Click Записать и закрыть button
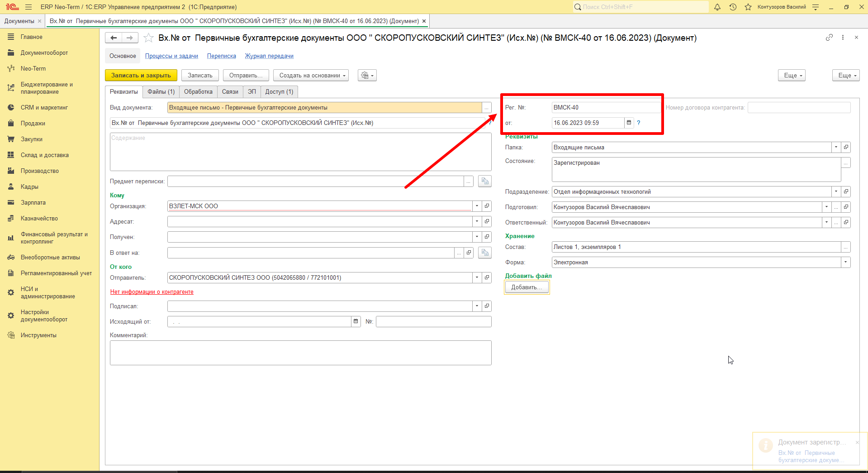The image size is (868, 473). [x=141, y=76]
